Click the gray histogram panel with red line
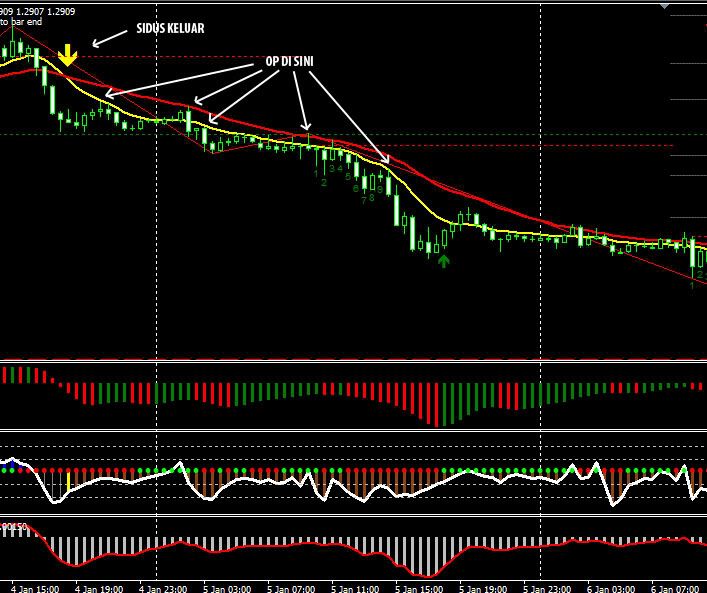Viewport: 707px width, 593px height. coord(354,548)
